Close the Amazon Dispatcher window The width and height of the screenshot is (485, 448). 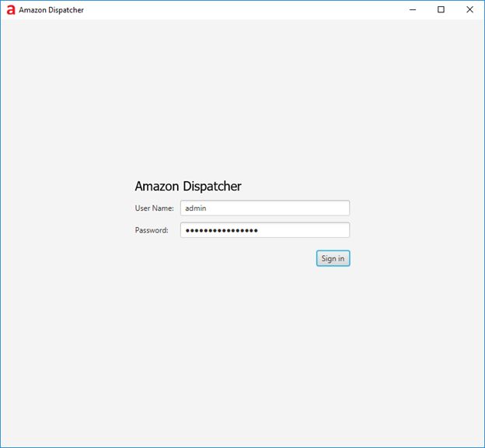point(469,9)
